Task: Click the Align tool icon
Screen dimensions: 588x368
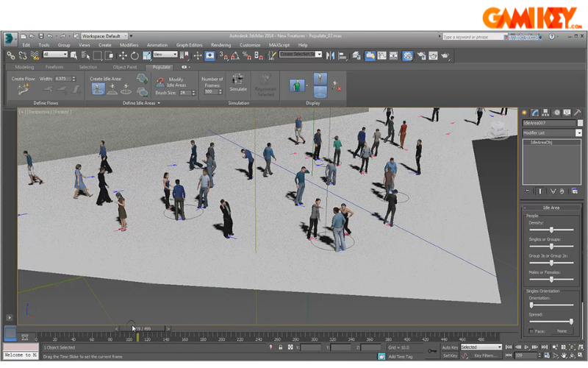Action: 343,56
